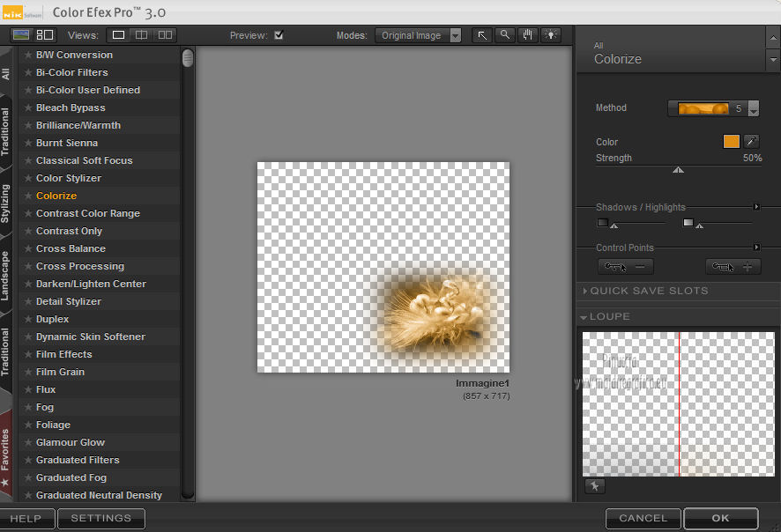The height and width of the screenshot is (532, 781).
Task: Select the hand pan tool
Action: (x=527, y=35)
